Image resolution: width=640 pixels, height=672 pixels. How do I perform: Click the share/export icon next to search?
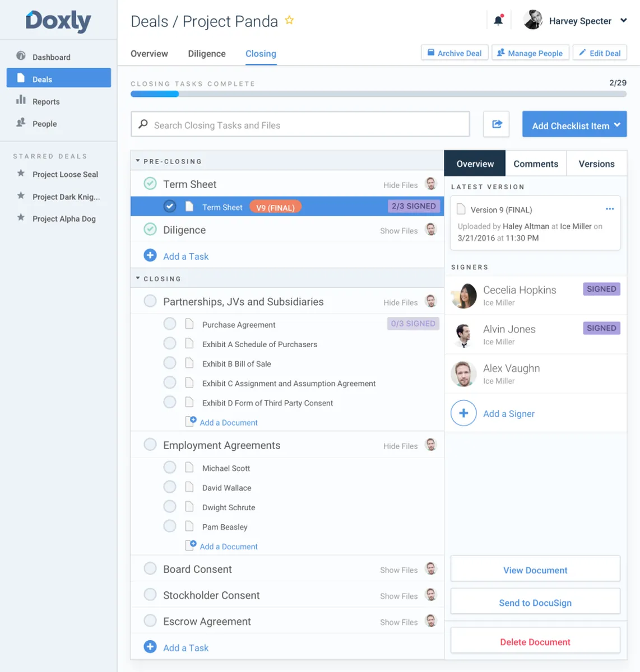(497, 124)
